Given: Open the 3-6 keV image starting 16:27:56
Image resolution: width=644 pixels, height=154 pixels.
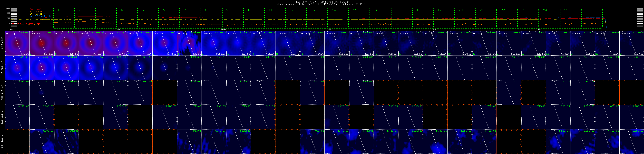Looking at the screenshot, I should 411,43.
